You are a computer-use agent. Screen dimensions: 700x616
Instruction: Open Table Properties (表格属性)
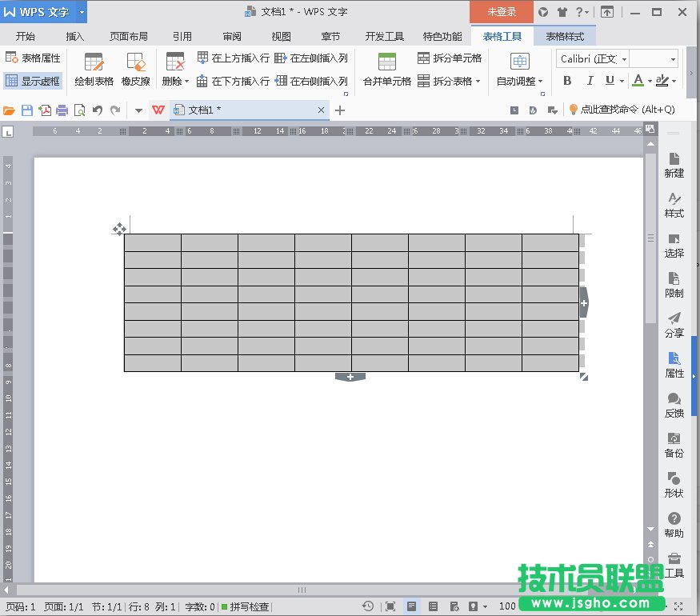tap(33, 58)
